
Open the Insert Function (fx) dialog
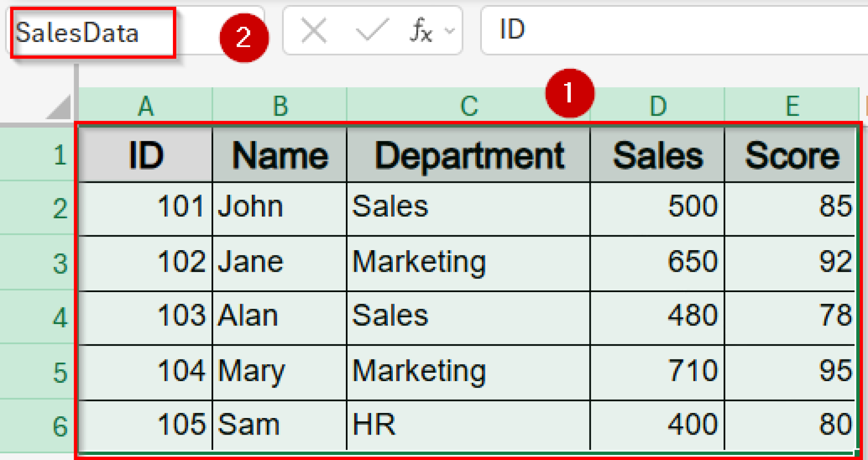[420, 30]
